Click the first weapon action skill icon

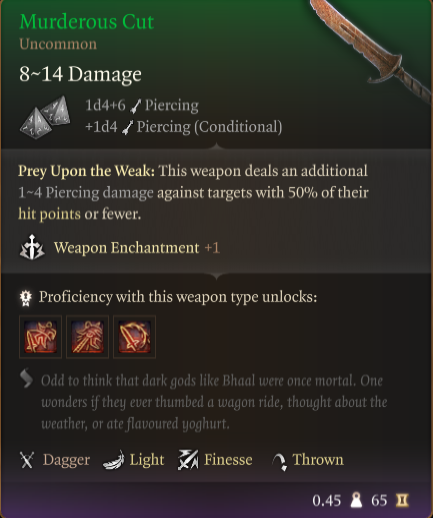40,337
